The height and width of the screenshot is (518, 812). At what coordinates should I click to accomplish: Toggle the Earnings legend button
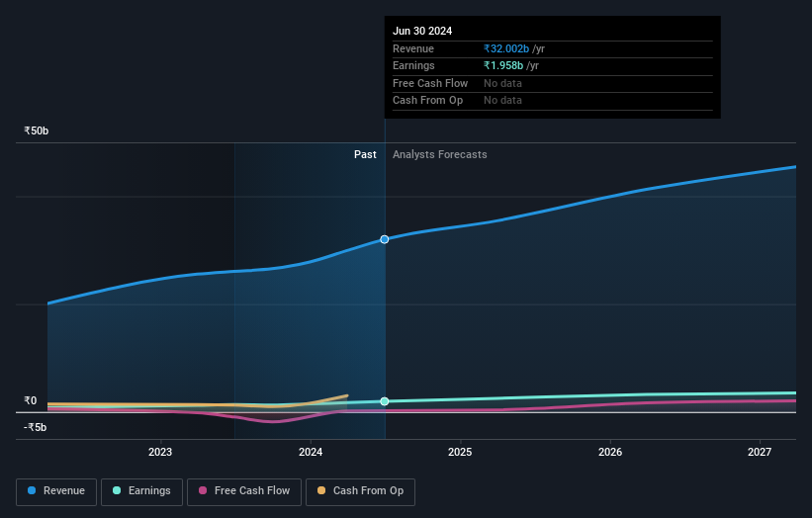[141, 491]
